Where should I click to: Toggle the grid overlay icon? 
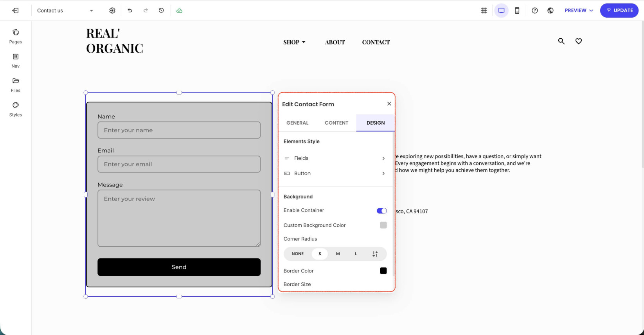point(484,11)
